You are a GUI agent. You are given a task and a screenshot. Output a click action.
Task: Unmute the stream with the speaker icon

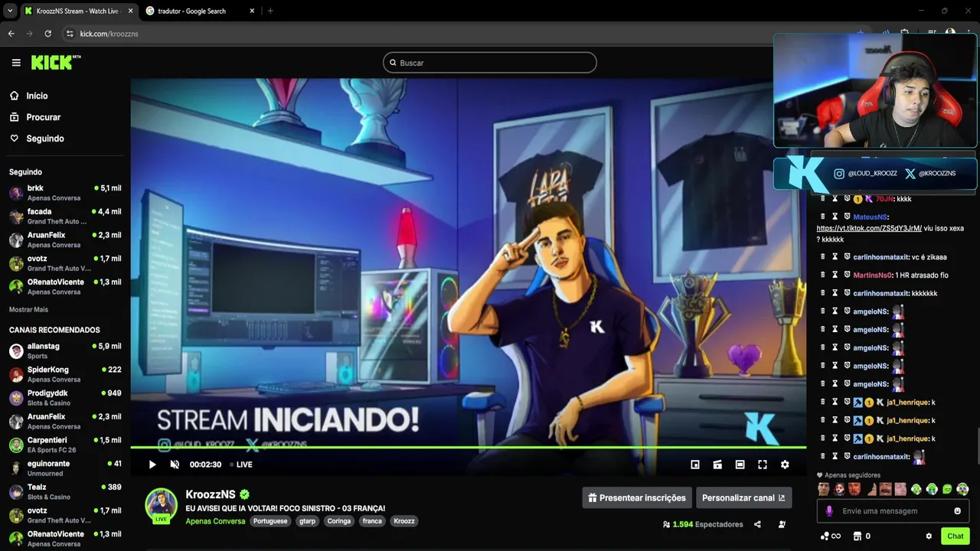pos(175,465)
